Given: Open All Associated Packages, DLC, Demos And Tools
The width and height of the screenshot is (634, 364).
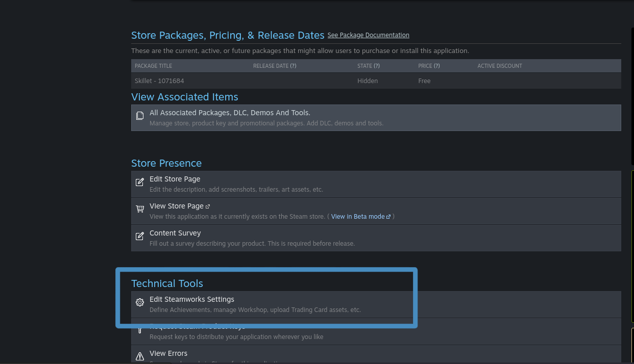Looking at the screenshot, I should (x=230, y=113).
